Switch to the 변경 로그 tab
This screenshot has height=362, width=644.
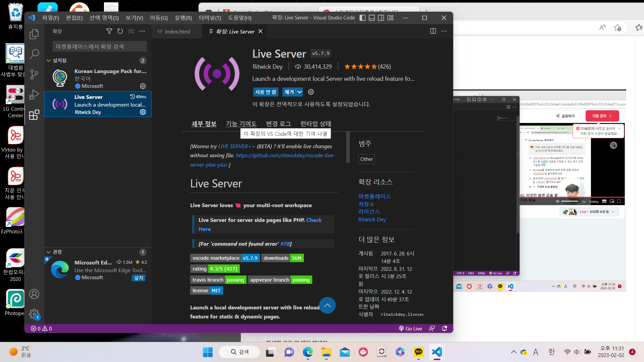tap(278, 124)
